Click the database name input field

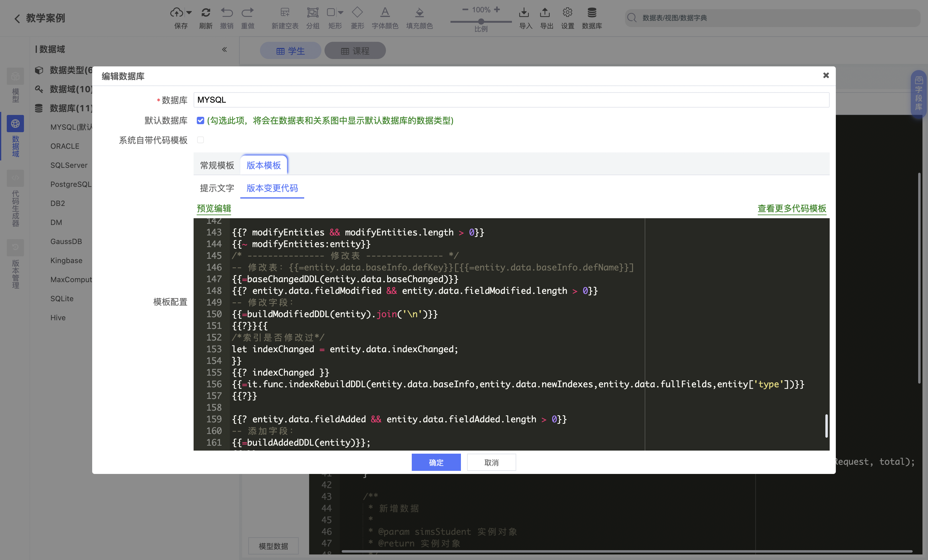[511, 100]
